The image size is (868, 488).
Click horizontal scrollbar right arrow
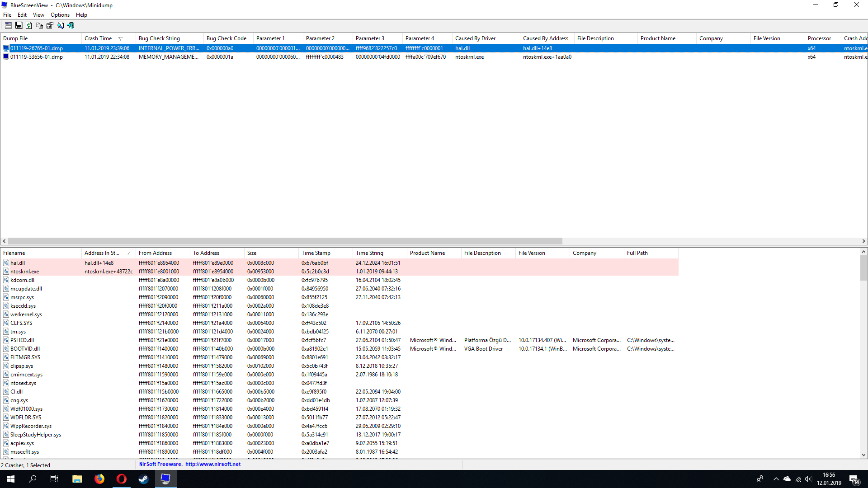(x=863, y=241)
